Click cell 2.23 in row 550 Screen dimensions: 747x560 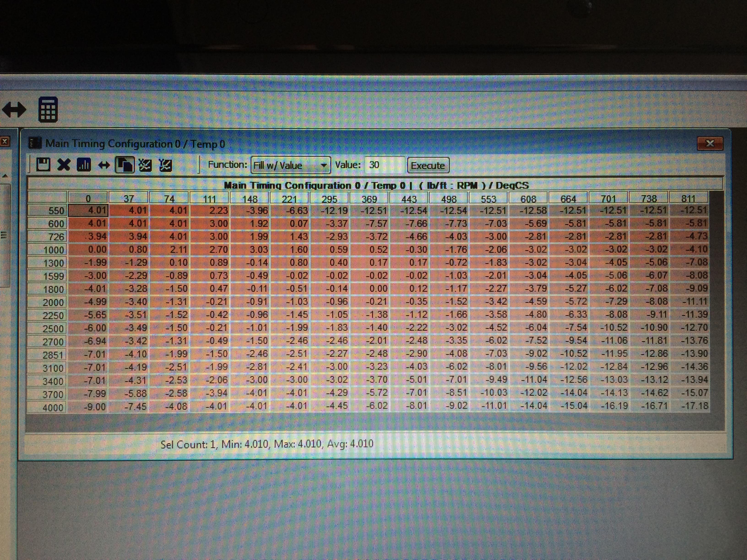210,210
